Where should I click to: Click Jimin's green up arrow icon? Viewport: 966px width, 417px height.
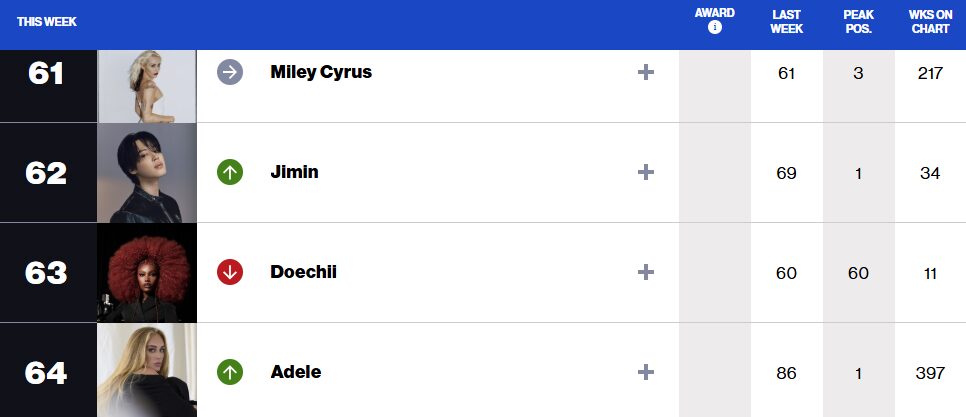coord(230,172)
